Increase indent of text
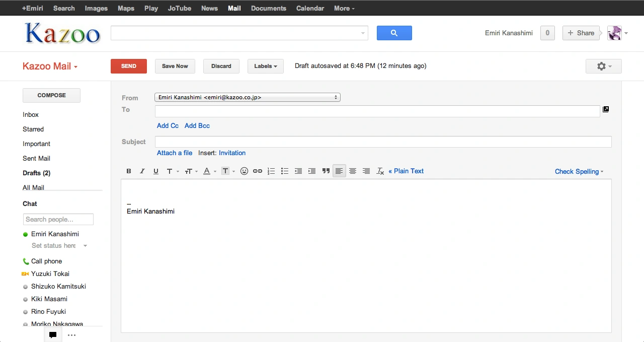644x342 pixels. 312,171
